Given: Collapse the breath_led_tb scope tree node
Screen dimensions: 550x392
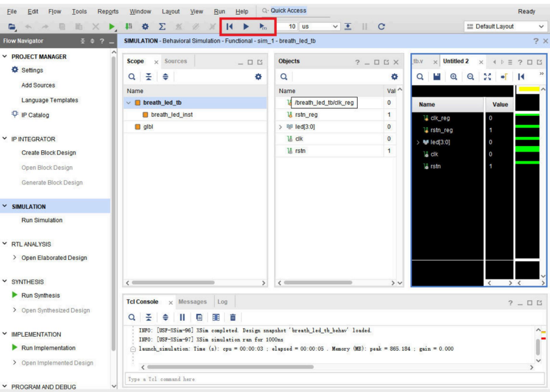Looking at the screenshot, I should coord(128,102).
